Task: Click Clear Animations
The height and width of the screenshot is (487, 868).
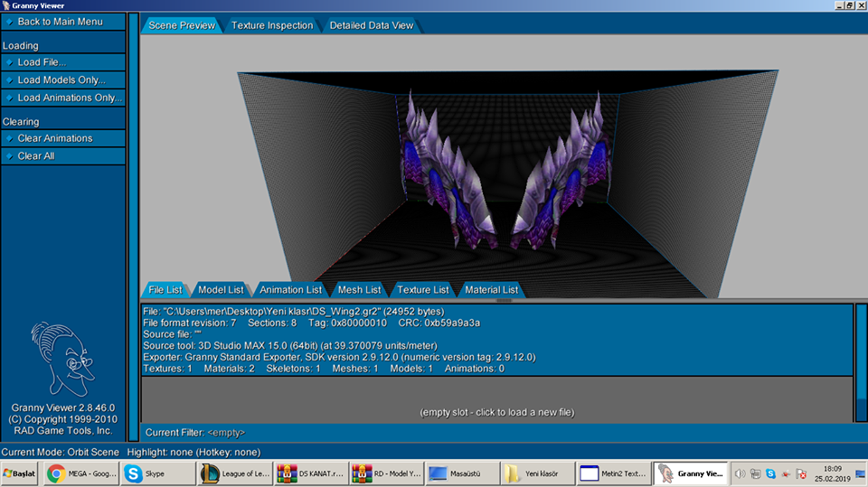Action: click(x=63, y=138)
